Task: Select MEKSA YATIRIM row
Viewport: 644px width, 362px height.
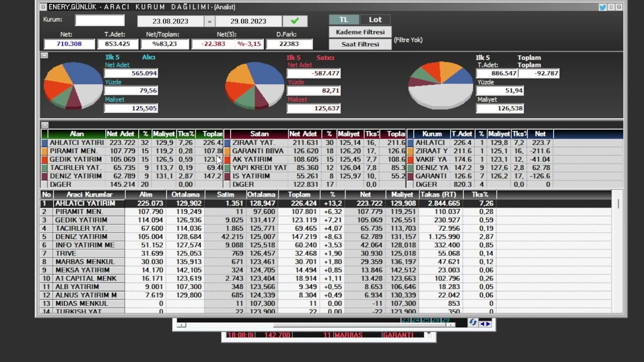Action: (x=326, y=270)
